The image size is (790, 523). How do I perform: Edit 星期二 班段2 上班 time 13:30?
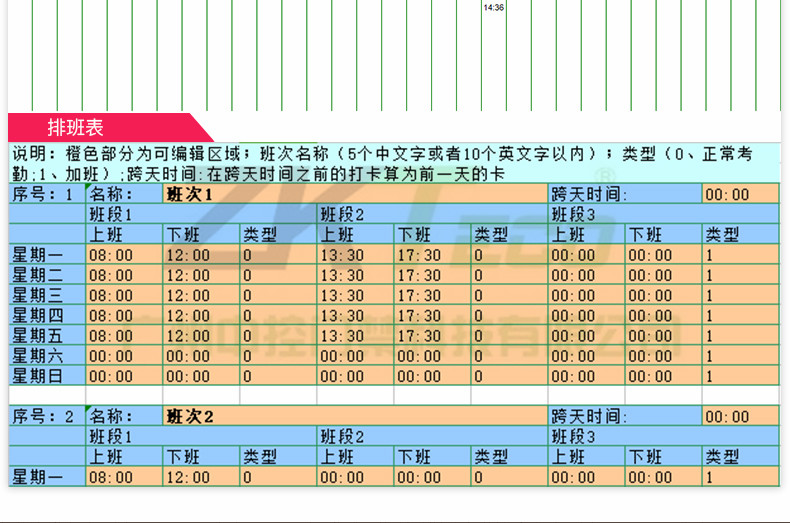point(342,275)
